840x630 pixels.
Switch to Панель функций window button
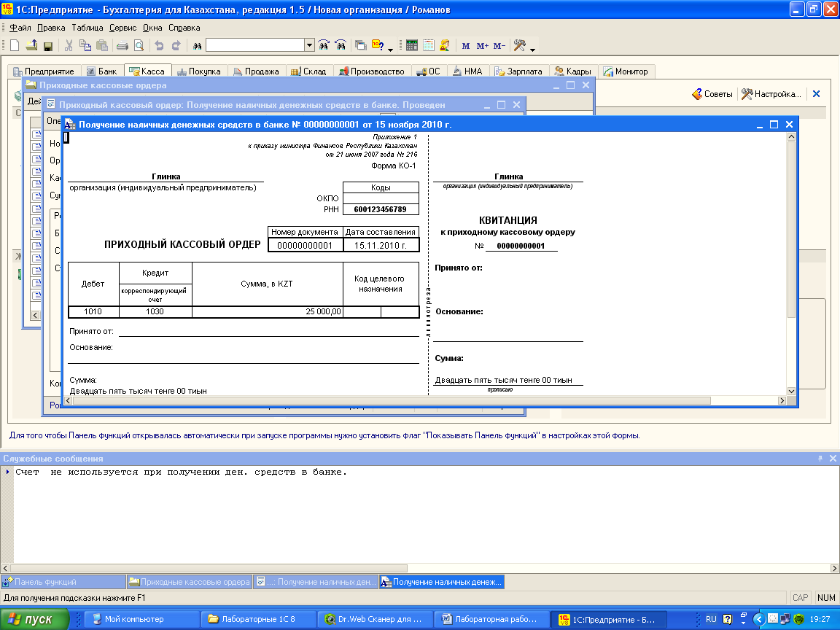[x=63, y=581]
